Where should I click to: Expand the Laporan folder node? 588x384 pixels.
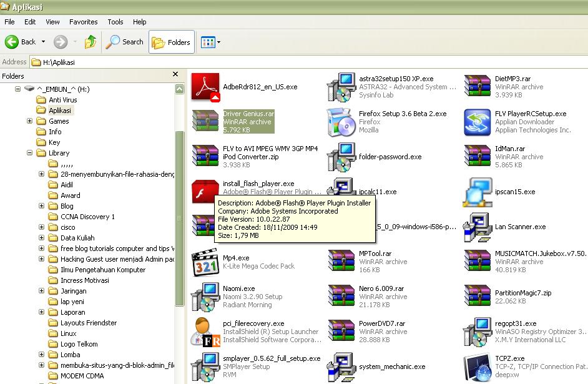(x=42, y=312)
